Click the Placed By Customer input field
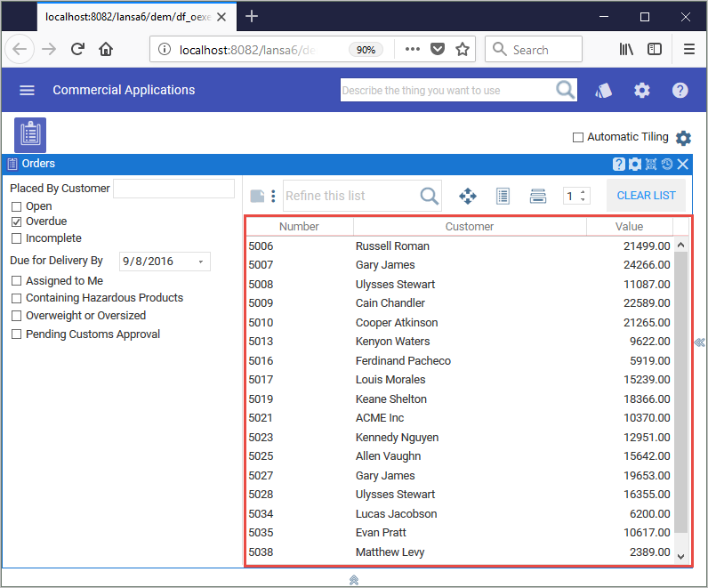 point(173,189)
